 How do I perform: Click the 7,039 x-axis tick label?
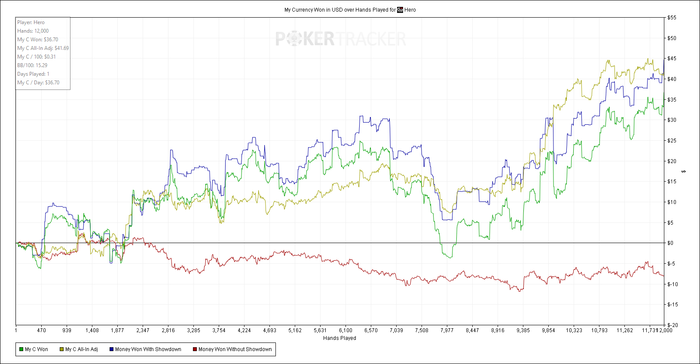tap(396, 331)
